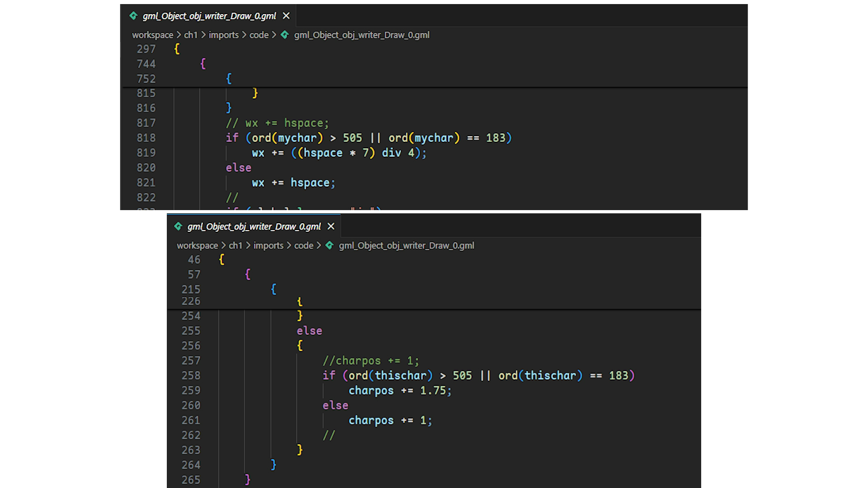
Task: Click the GML file icon in the bottom editor's tab
Action: (178, 226)
